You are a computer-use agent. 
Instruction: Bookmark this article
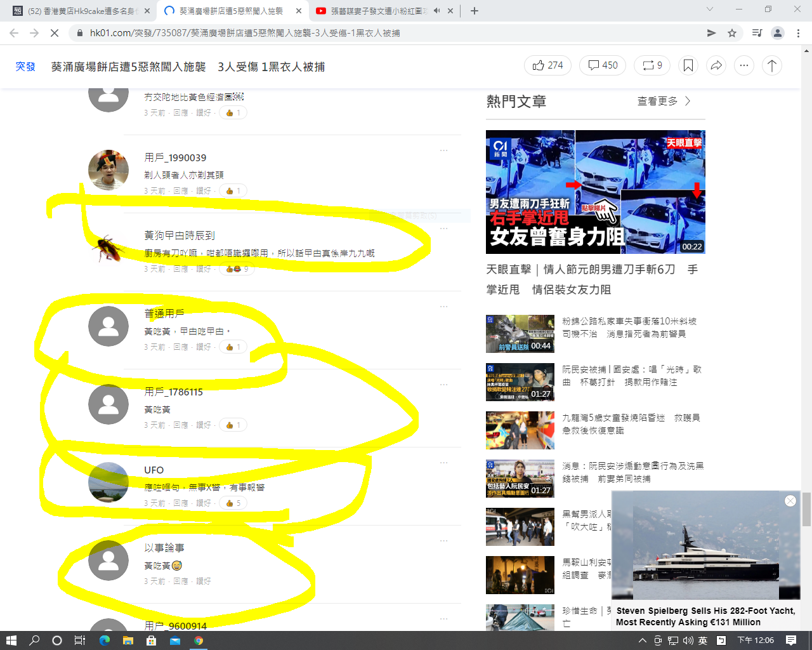[x=688, y=65]
